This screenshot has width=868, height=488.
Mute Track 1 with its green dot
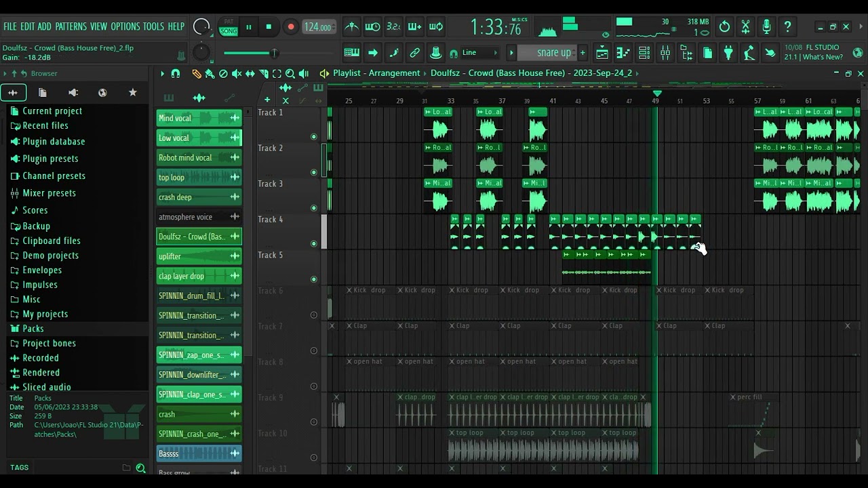pyautogui.click(x=313, y=137)
